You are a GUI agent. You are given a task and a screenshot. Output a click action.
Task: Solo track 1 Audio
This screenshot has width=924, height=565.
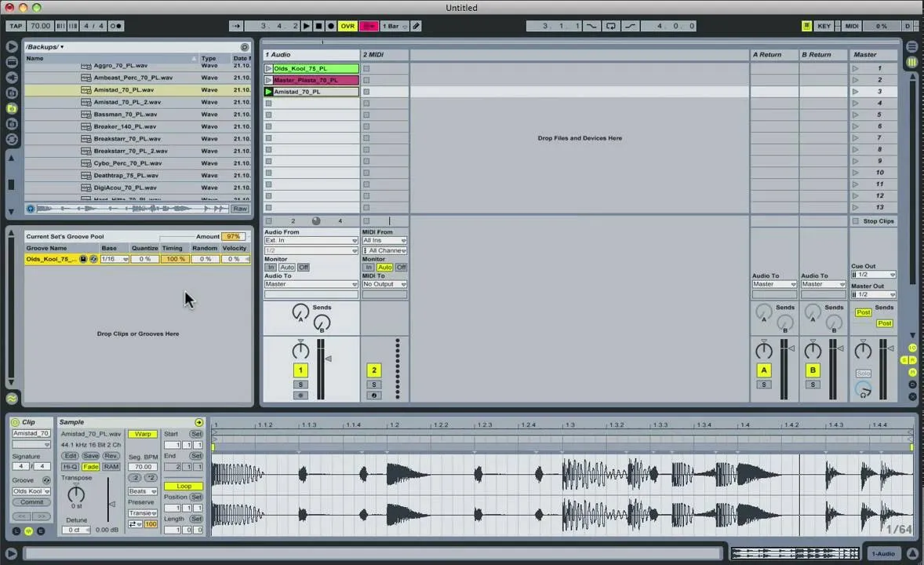[300, 385]
